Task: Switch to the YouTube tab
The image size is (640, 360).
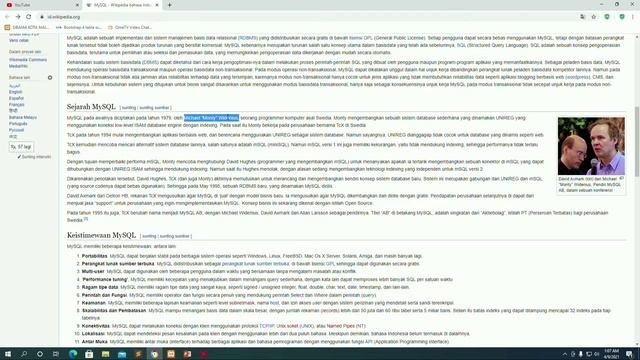Action: tap(41, 5)
